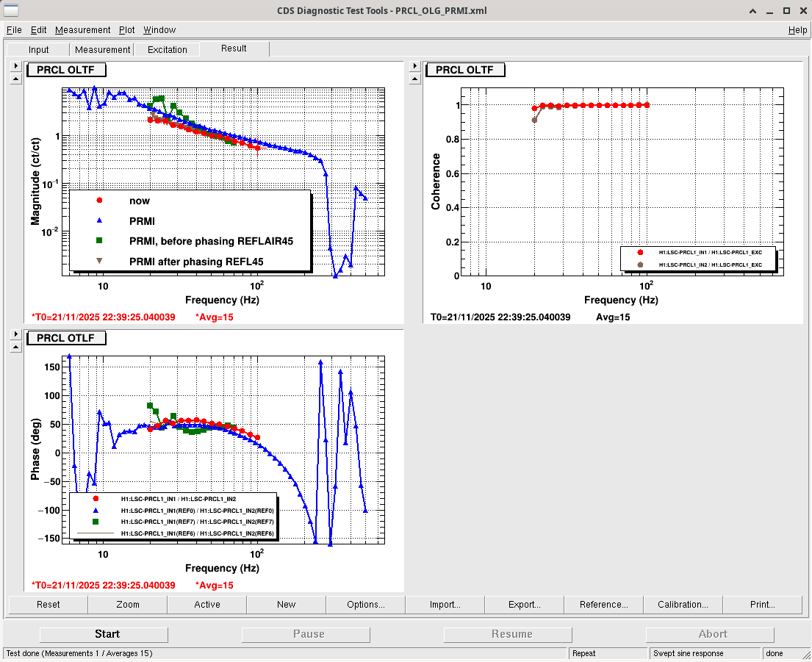Click the Calibration... button
The image size is (812, 662).
pos(683,605)
